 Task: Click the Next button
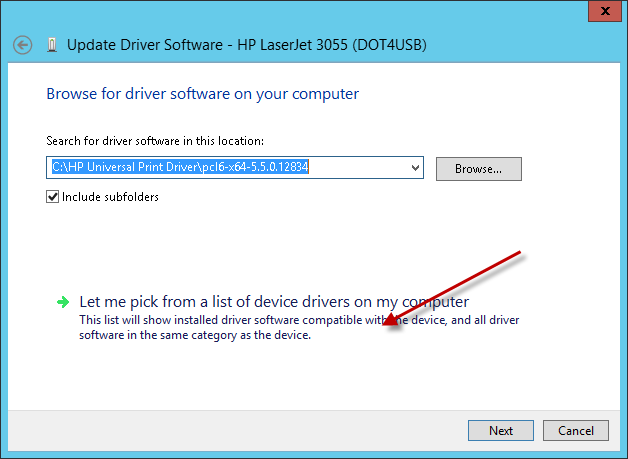(x=501, y=431)
